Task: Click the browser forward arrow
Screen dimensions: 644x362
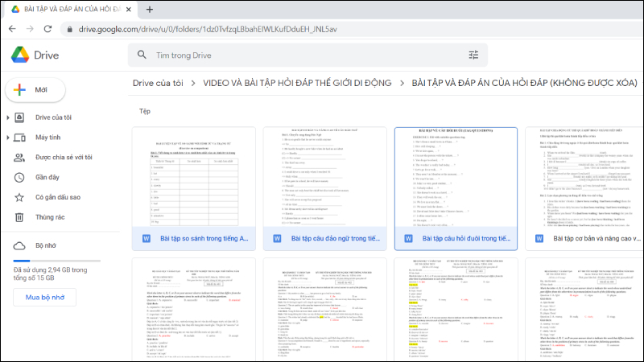Action: coord(30,29)
